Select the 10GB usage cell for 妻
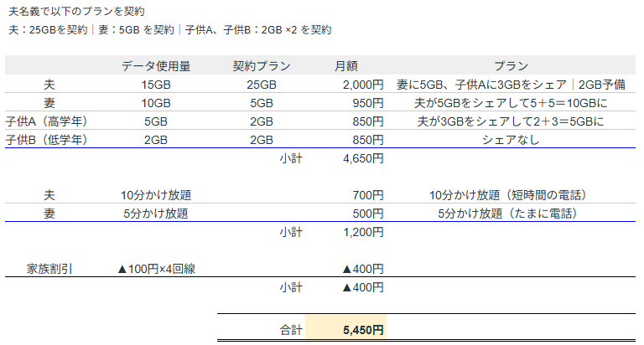Image resolution: width=644 pixels, height=345 pixels. click(x=156, y=103)
